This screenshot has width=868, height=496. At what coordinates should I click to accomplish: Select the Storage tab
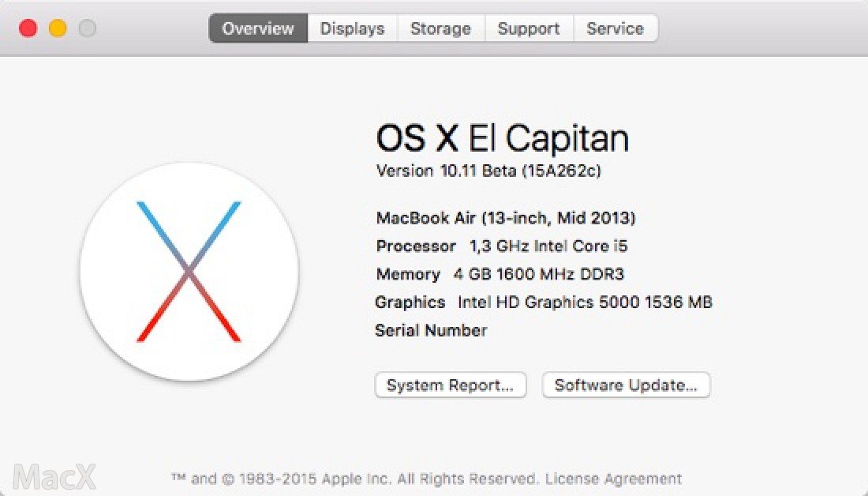(x=440, y=29)
